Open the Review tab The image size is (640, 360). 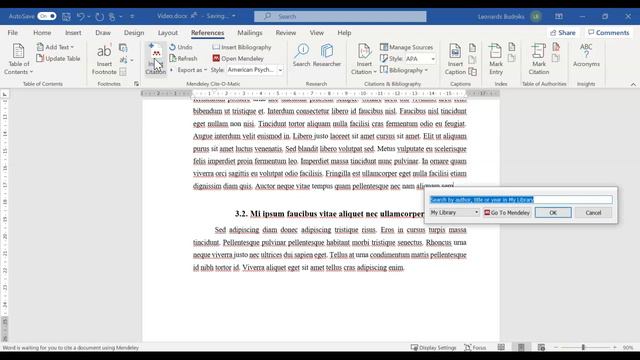click(286, 33)
